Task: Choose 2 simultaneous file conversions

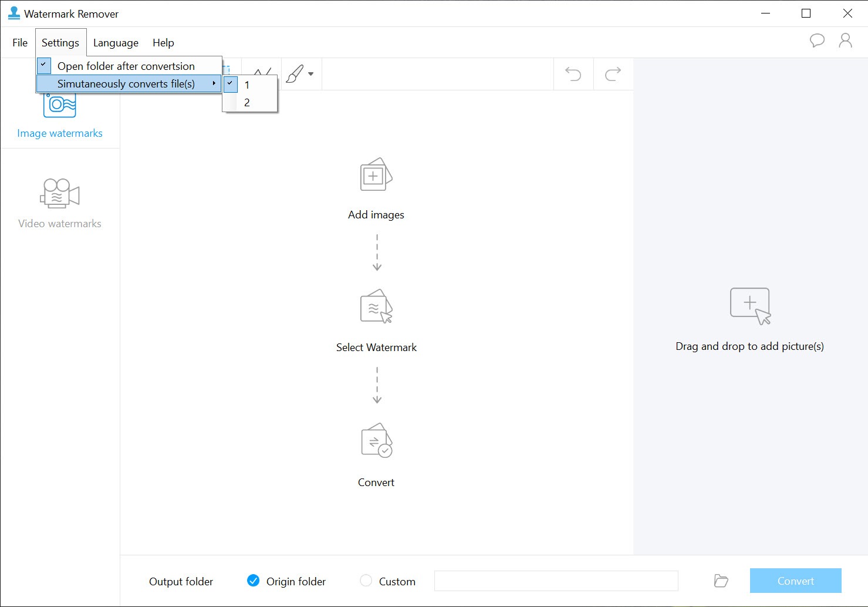Action: [247, 103]
